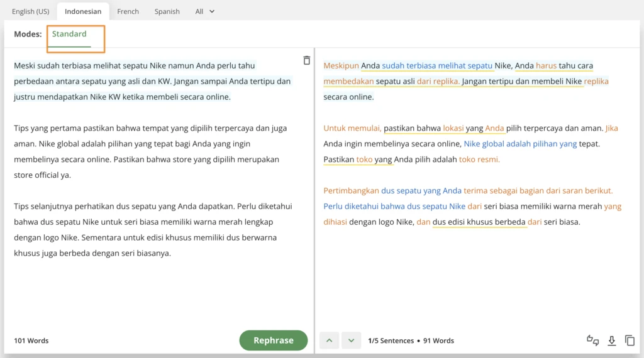The height and width of the screenshot is (358, 644).
Task: Open the feedback thumbs icon
Action: (x=592, y=340)
